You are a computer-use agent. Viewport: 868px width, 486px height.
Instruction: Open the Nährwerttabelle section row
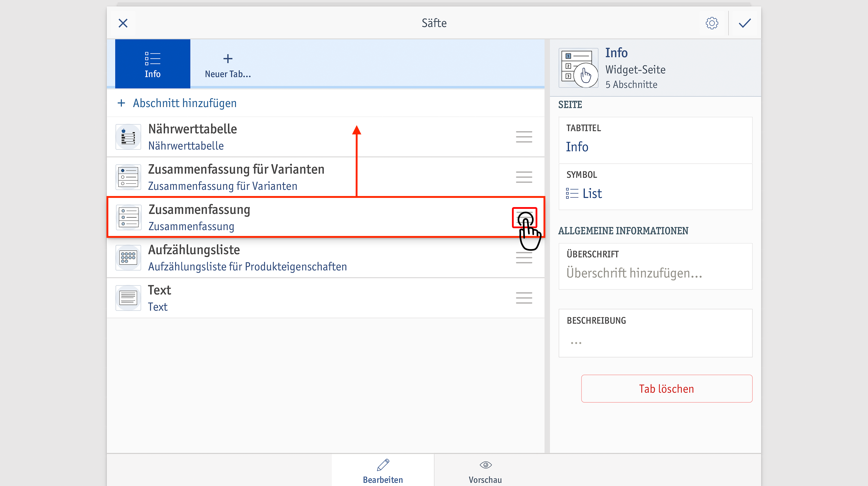pyautogui.click(x=325, y=137)
